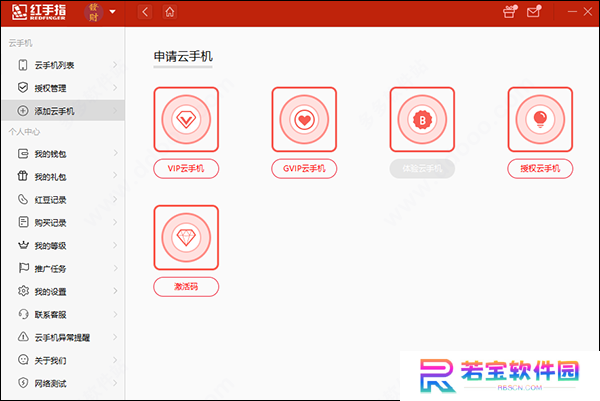Viewport: 600px width, 401px height.
Task: Click the shield icon beside 授权管理
Action: tap(23, 88)
